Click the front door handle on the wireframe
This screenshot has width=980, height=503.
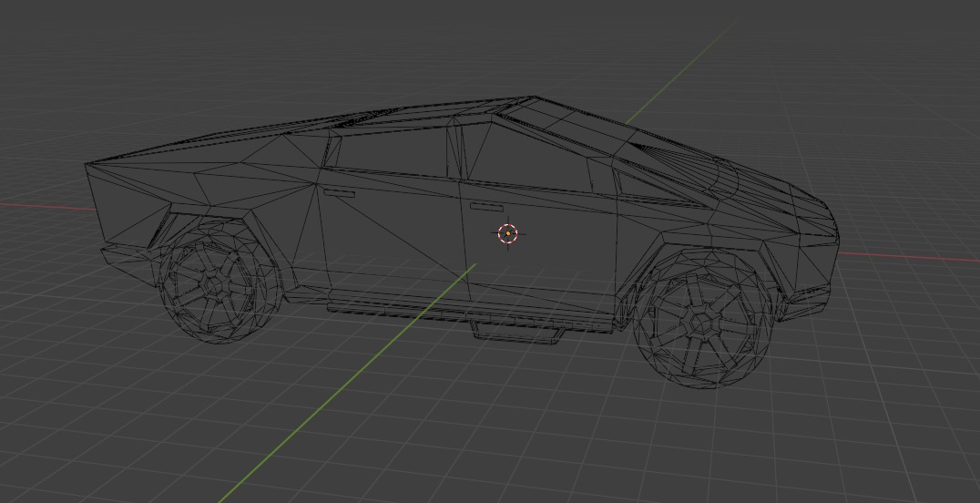pyautogui.click(x=486, y=207)
